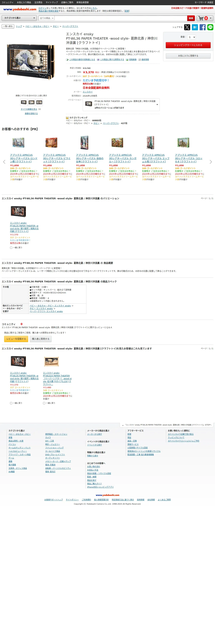Share product on X (Twitter)
215x644 pixels.
click(187, 27)
